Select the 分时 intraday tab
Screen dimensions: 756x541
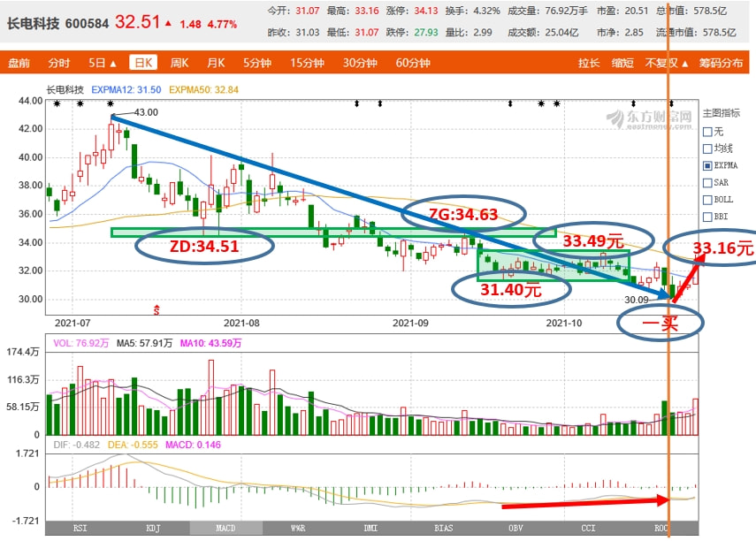pyautogui.click(x=59, y=63)
